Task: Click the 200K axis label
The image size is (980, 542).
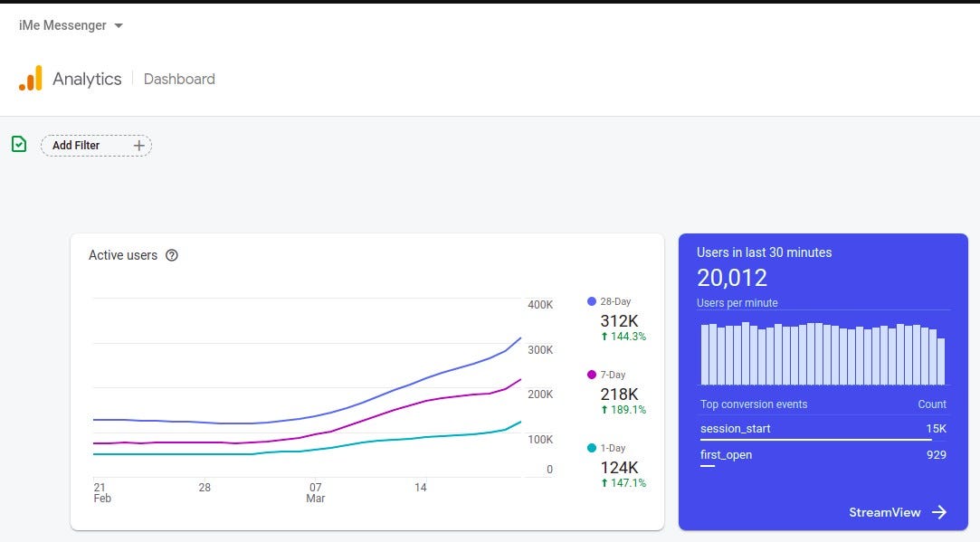Action: (540, 395)
